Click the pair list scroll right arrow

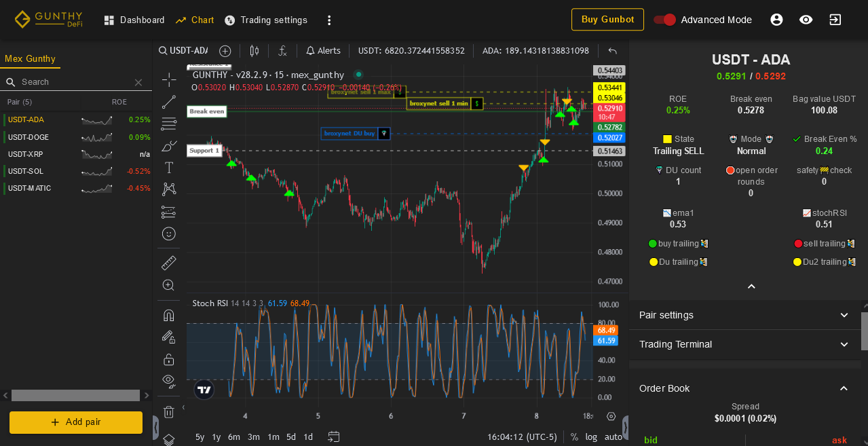pyautogui.click(x=147, y=395)
